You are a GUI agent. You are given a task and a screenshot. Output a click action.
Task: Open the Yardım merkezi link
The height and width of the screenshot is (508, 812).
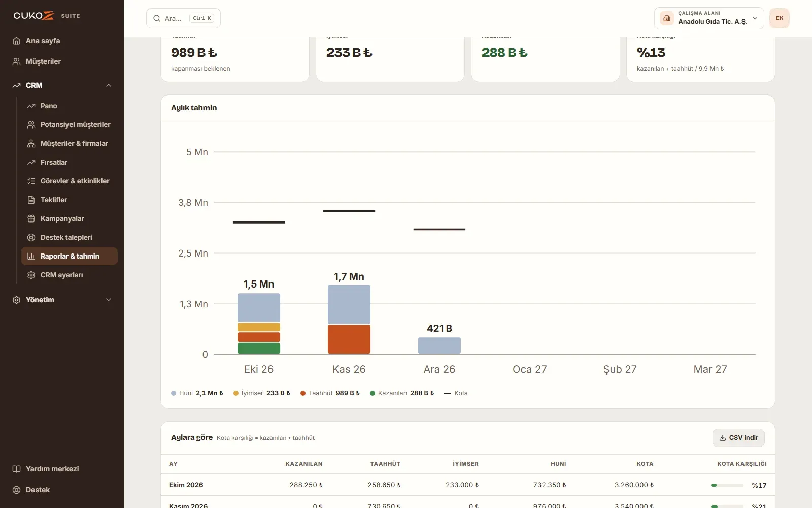click(62, 469)
